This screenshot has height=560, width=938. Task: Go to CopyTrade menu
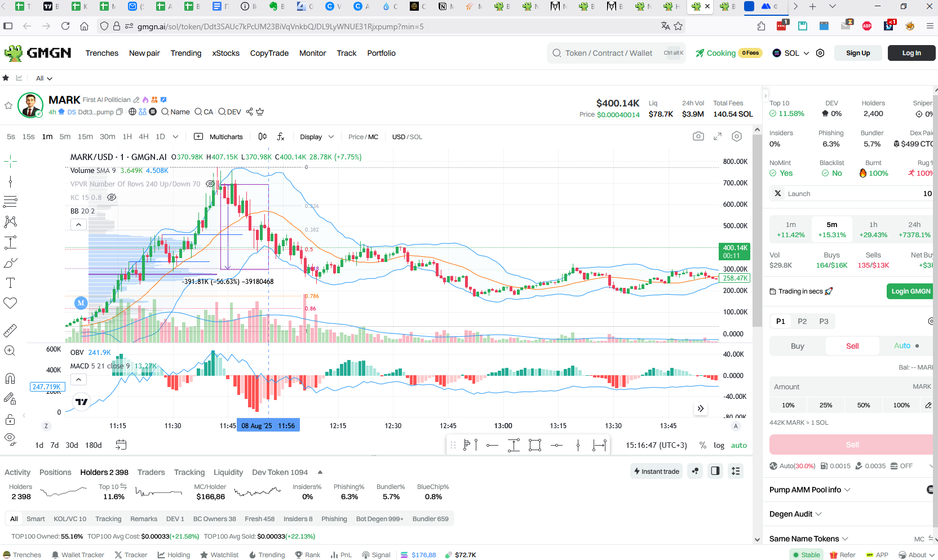tap(269, 53)
